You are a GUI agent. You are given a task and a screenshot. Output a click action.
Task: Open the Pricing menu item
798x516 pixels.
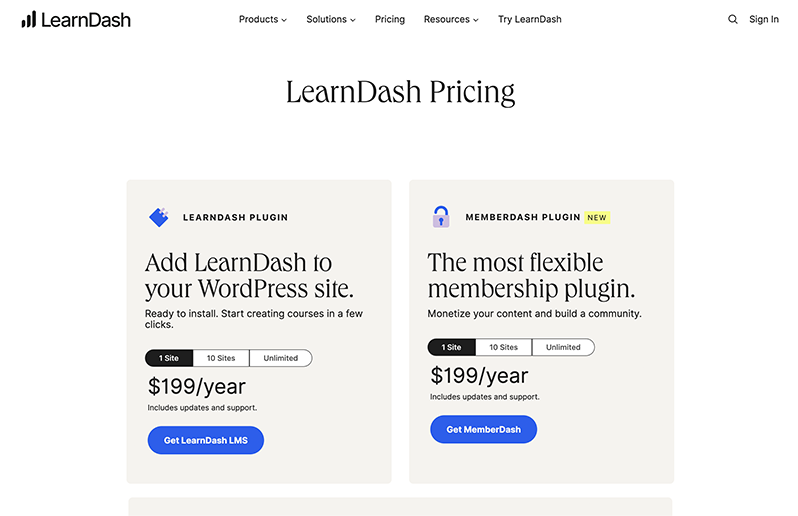390,19
